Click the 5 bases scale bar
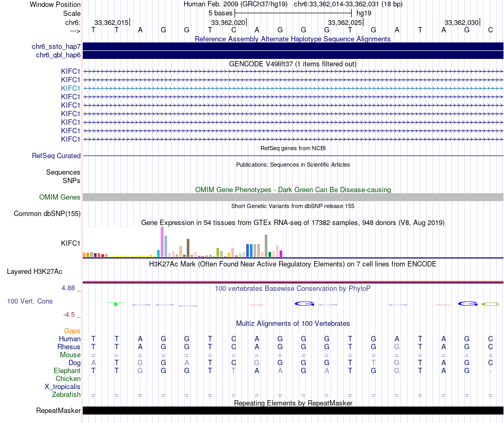Viewport: 504px width, 423px height. tap(293, 13)
